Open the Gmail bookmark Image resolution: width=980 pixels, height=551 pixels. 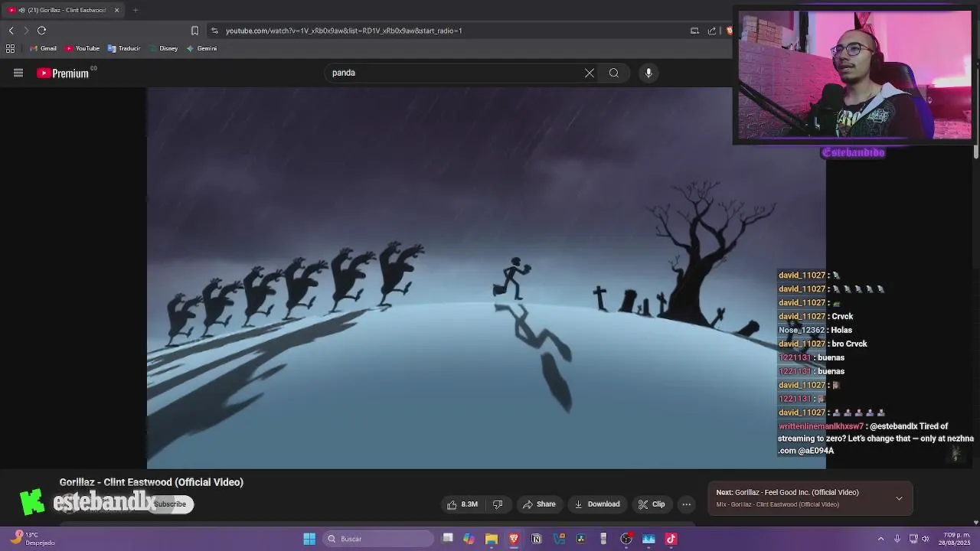[x=43, y=48]
